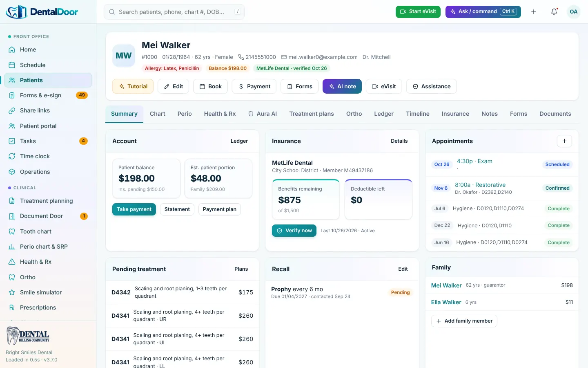
Task: Open Operations in sidebar
Action: 48,172
